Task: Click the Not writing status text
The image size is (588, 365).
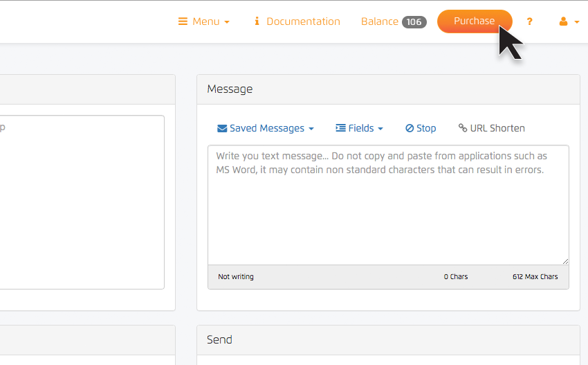Action: (236, 277)
